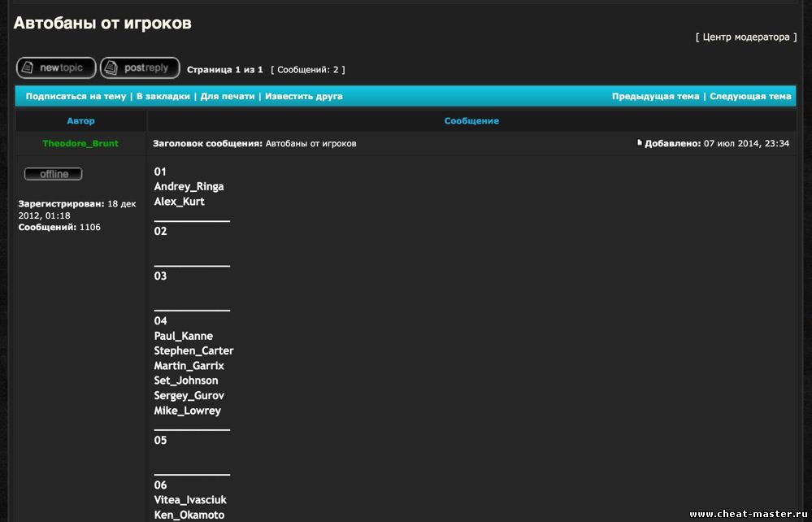The width and height of the screenshot is (812, 522).
Task: Go to Следующая тема
Action: coord(750,96)
